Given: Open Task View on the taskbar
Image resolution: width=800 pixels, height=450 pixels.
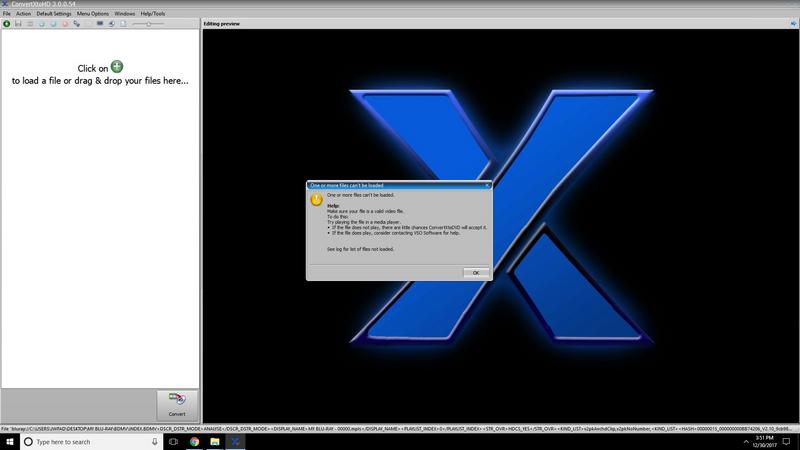Looking at the screenshot, I should pyautogui.click(x=173, y=442).
